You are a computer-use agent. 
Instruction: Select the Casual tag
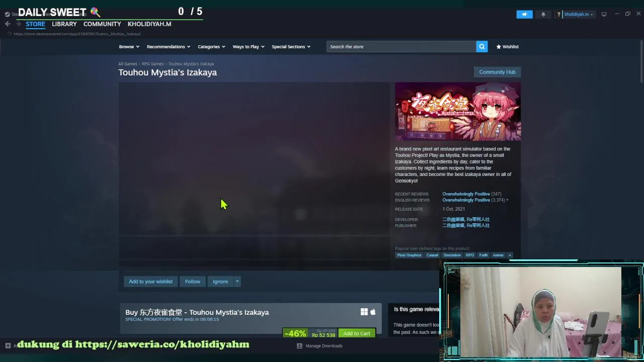[432, 255]
